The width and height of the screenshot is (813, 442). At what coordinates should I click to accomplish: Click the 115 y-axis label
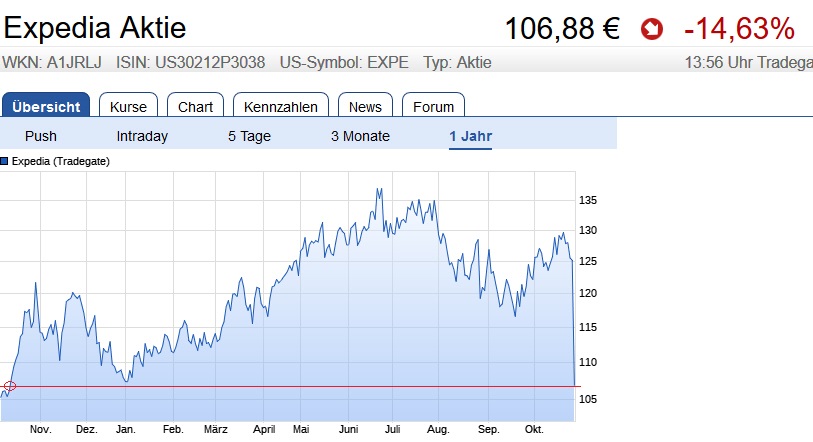(x=588, y=327)
